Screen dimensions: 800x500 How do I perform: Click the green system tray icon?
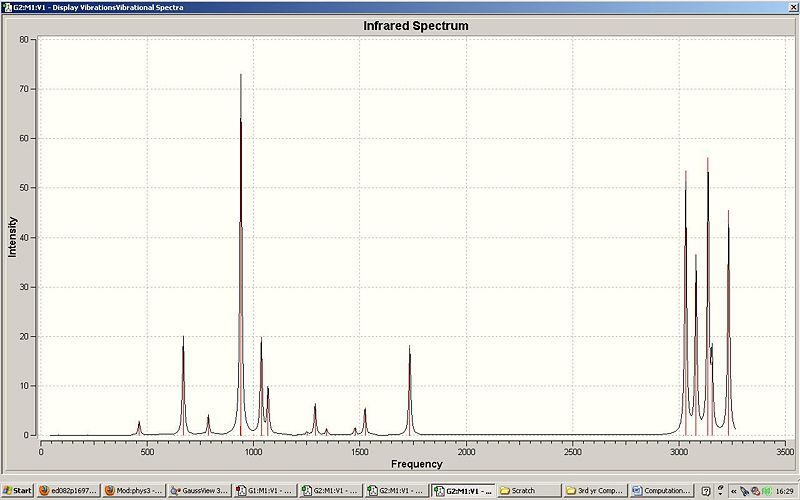tap(766, 491)
